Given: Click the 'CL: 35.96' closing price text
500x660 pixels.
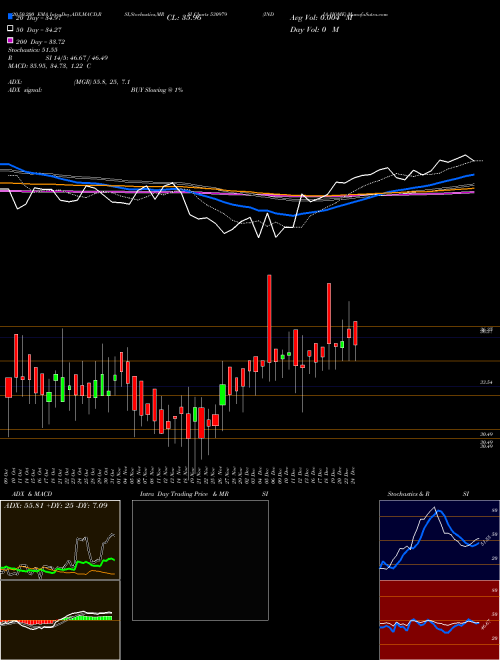Looking at the screenshot, I should pyautogui.click(x=184, y=18).
